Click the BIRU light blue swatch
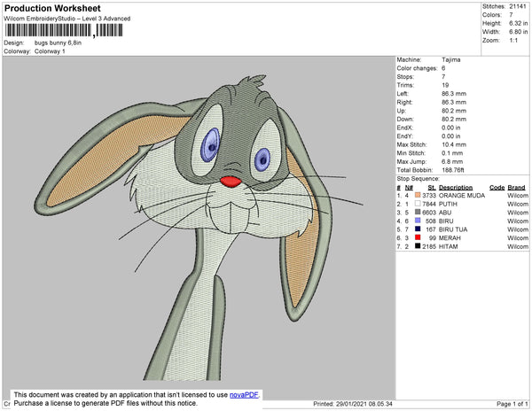 [x=418, y=221]
